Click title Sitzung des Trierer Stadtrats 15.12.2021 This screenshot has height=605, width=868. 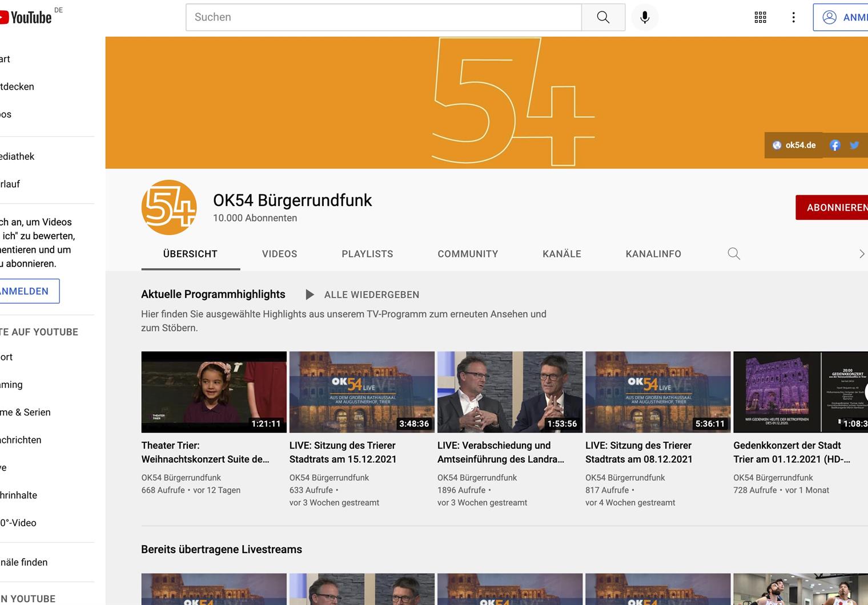click(x=343, y=452)
